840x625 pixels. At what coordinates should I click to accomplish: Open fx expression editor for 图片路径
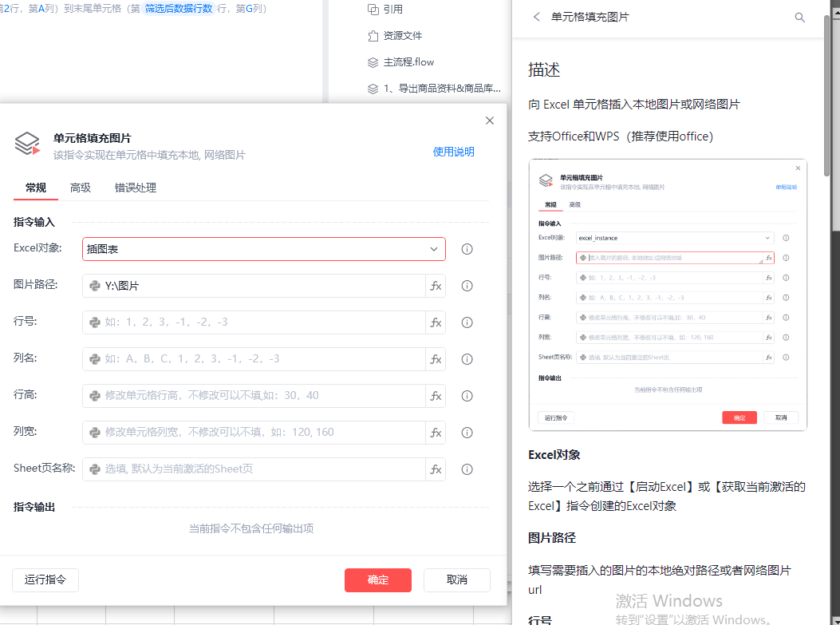[x=436, y=286]
